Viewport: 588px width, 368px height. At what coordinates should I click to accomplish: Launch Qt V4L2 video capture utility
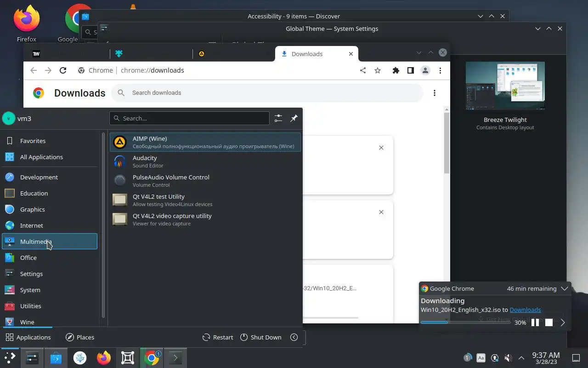205,219
